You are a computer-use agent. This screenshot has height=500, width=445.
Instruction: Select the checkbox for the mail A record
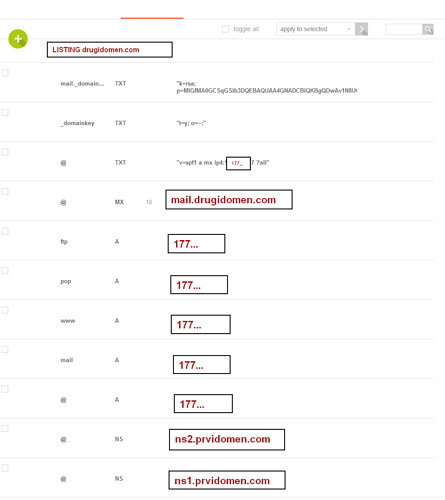(5, 350)
